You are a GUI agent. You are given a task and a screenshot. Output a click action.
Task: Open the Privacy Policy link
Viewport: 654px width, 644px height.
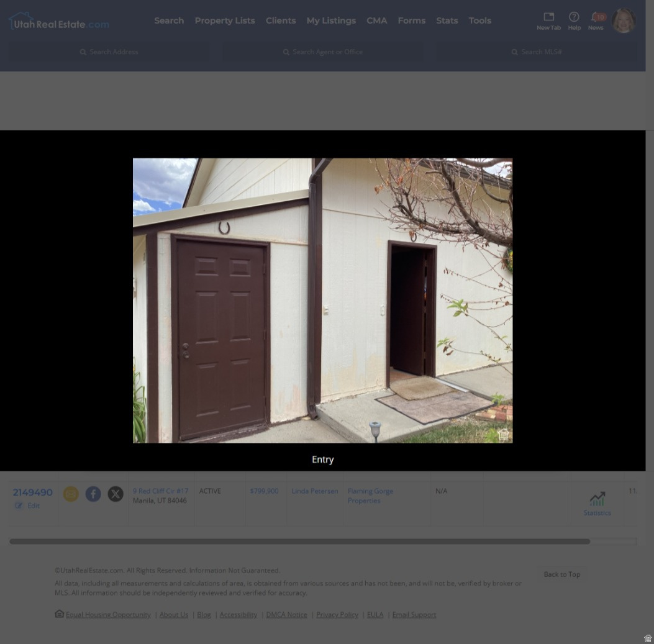pyautogui.click(x=337, y=614)
